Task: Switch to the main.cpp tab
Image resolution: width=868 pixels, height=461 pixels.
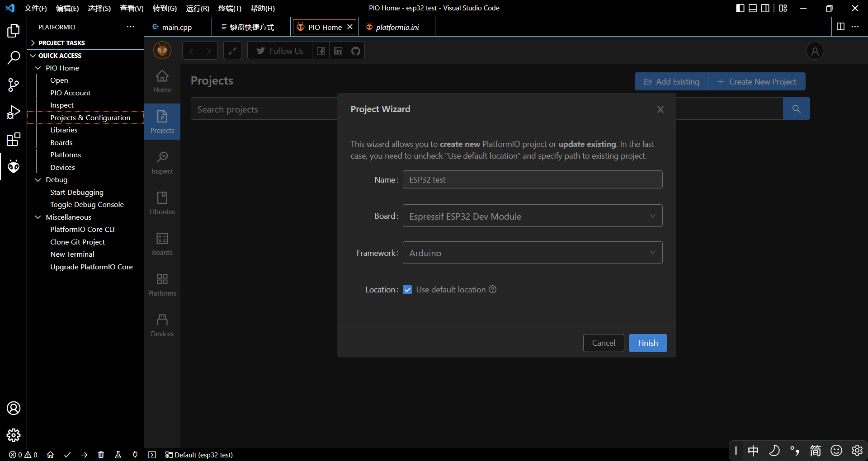Action: pyautogui.click(x=177, y=27)
